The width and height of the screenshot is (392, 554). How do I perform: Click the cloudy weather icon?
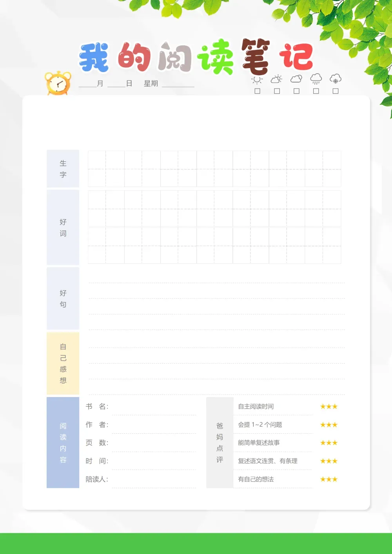tap(296, 79)
